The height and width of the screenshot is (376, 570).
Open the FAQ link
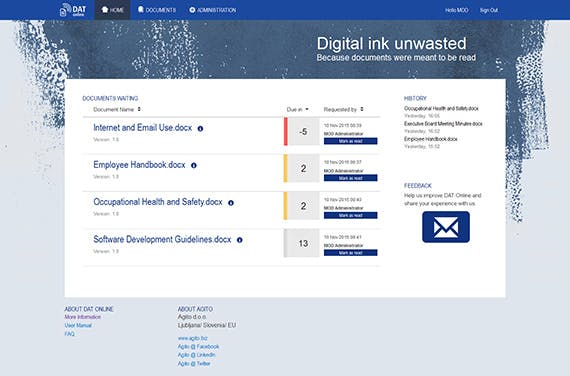(69, 334)
